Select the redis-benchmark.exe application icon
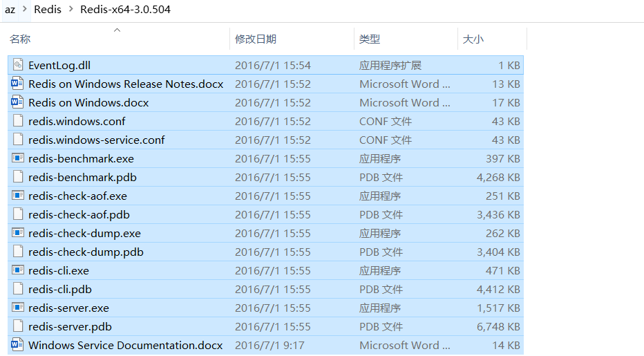The width and height of the screenshot is (644, 356). [18, 158]
